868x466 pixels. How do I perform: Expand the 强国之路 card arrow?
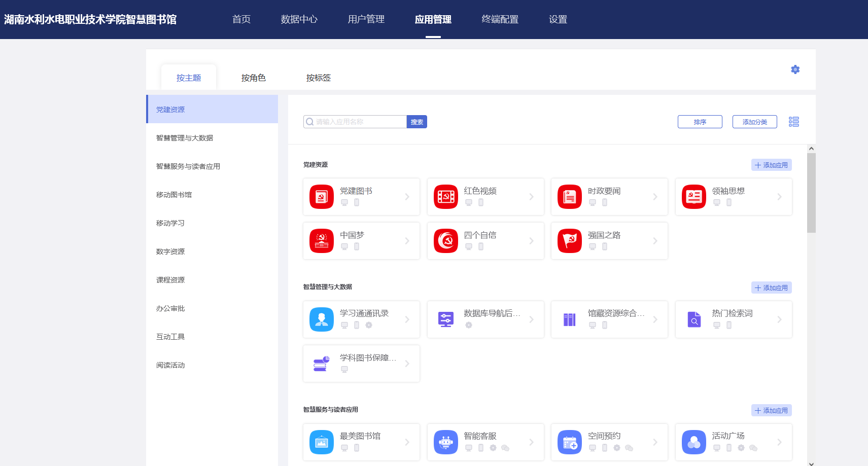[655, 241]
